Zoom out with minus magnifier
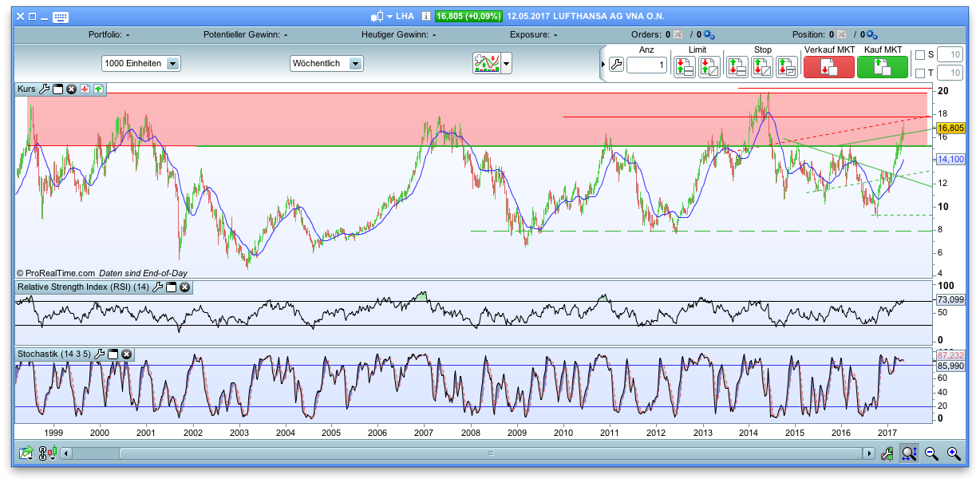Viewport: 980px width, 483px height. [931, 453]
